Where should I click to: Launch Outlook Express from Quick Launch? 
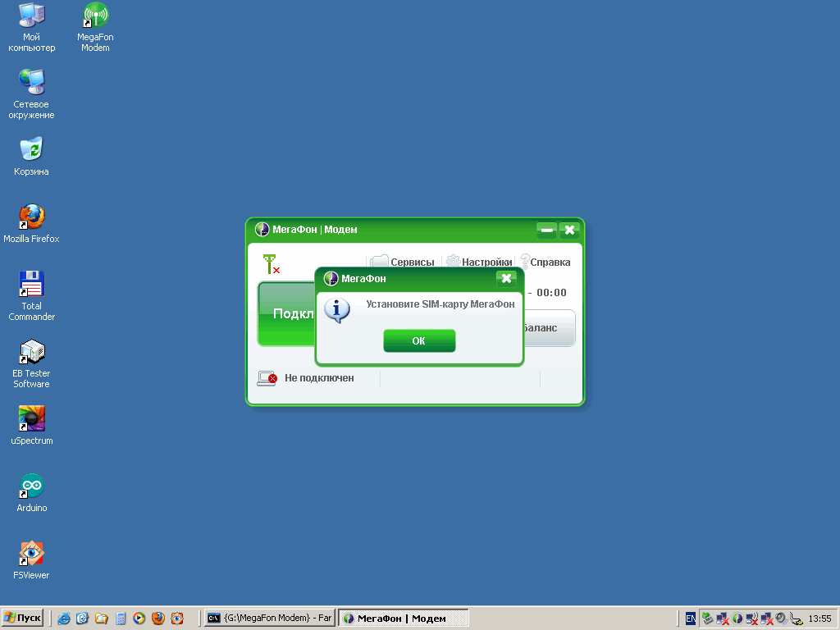pos(83,619)
